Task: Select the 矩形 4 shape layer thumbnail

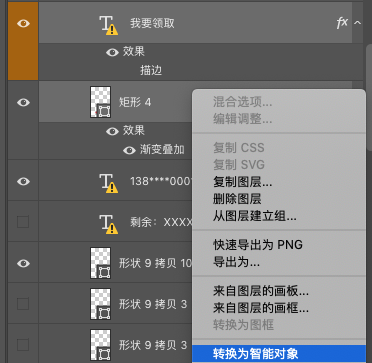Action: pos(100,102)
